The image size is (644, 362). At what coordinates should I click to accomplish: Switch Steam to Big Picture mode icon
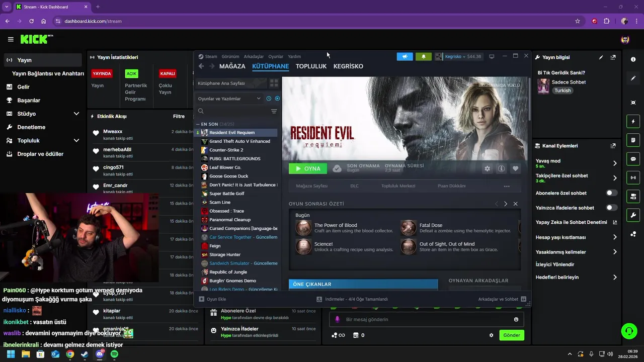click(492, 56)
